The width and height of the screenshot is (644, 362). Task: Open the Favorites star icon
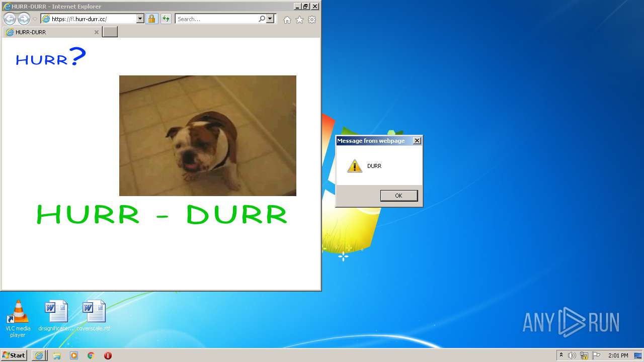click(x=299, y=20)
